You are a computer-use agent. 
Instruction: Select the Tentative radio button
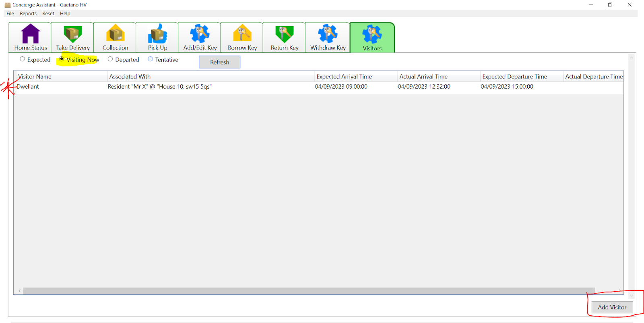pyautogui.click(x=151, y=59)
